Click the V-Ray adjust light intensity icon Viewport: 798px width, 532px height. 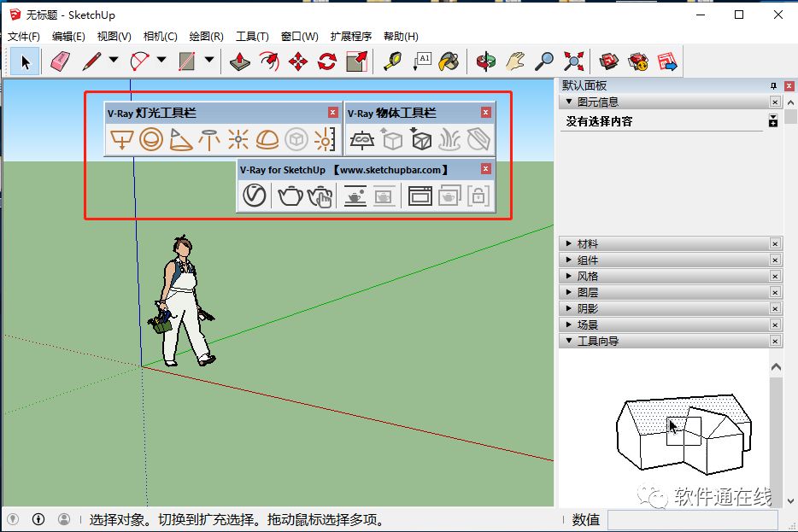click(325, 139)
